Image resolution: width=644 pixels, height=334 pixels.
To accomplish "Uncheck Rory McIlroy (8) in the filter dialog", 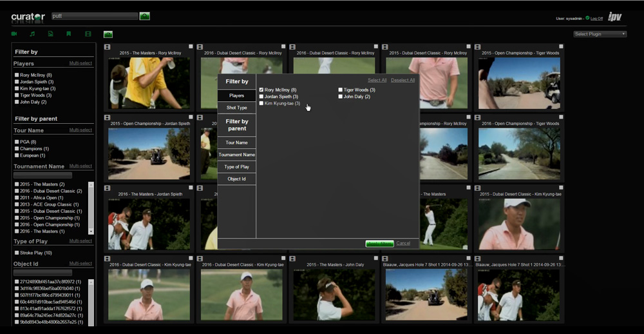I will pyautogui.click(x=261, y=90).
